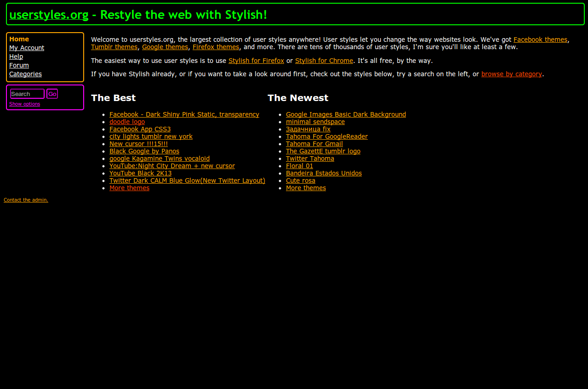Follow Stylish for Firefox link
588x389 pixels.
click(256, 61)
